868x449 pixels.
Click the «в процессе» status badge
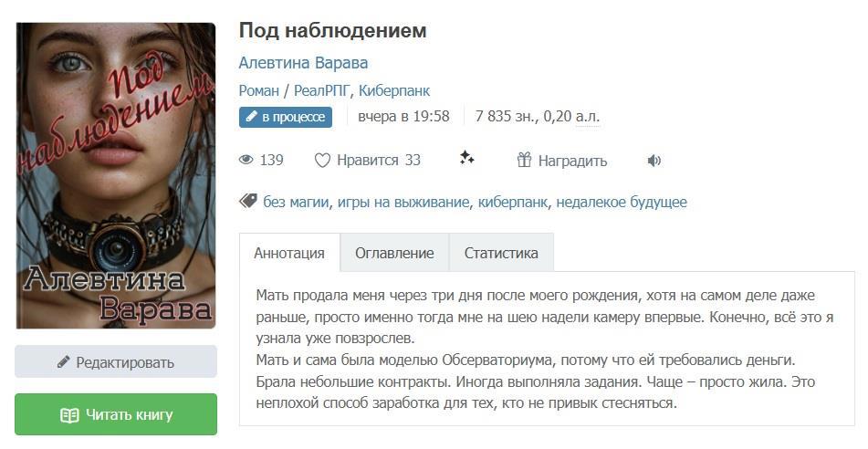click(x=286, y=117)
